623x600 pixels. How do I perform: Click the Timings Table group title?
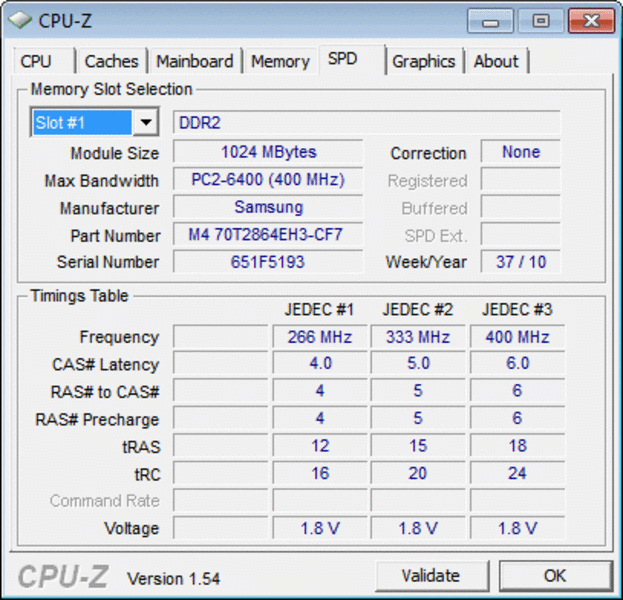pyautogui.click(x=79, y=296)
